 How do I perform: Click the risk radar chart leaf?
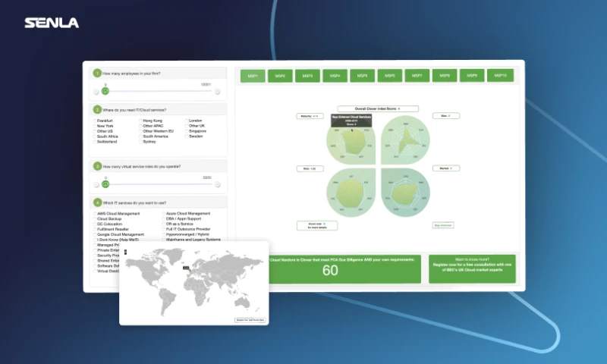(351, 193)
